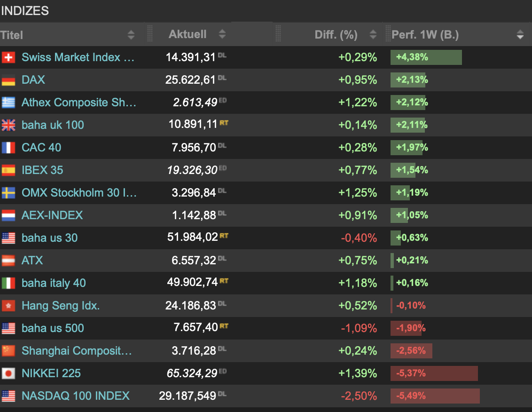Click the Perf. 1W (B.) column header
Screen dimensions: 532x412
[x=425, y=35]
